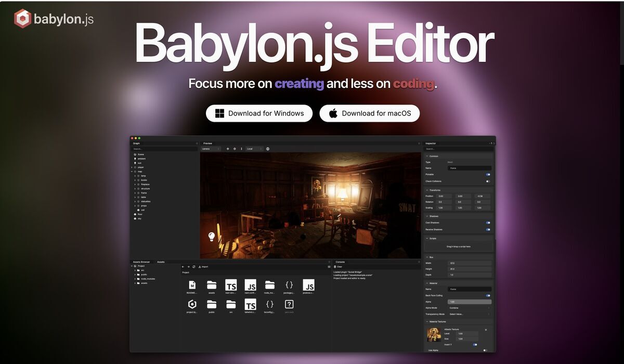This screenshot has width=624, height=364.
Task: Toggle the Check Collisions switch
Action: (x=488, y=181)
